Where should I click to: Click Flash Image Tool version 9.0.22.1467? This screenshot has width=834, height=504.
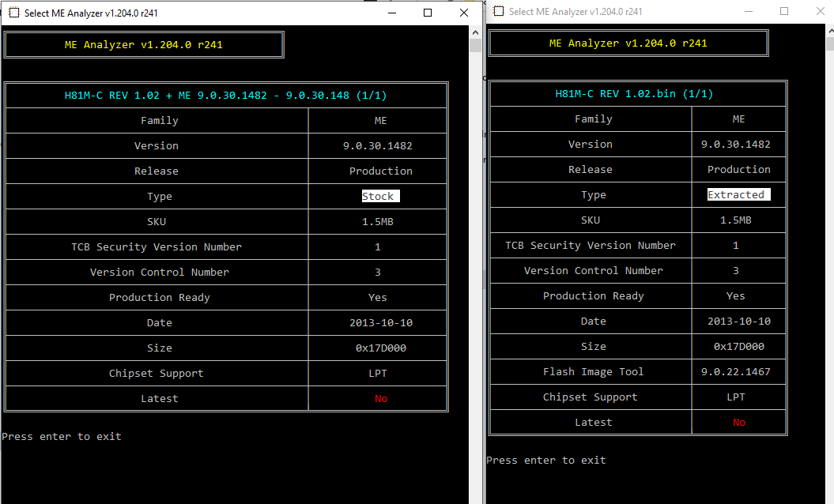[x=736, y=371]
